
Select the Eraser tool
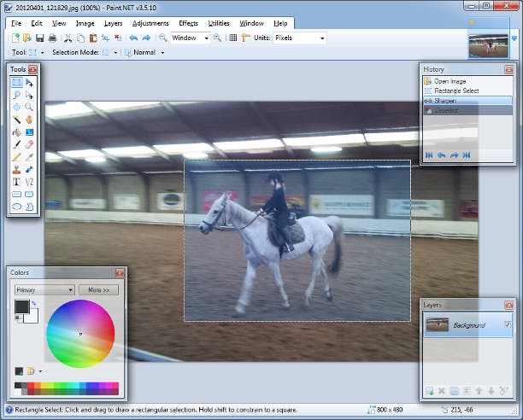click(29, 144)
